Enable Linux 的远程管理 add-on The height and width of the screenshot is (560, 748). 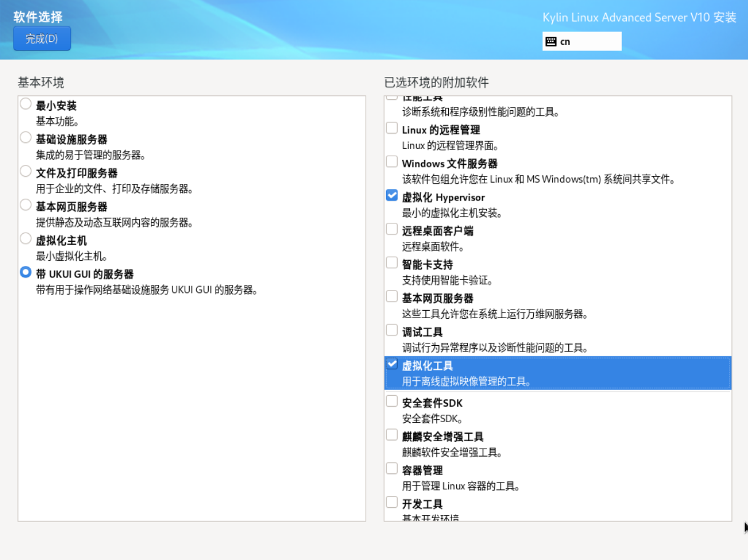point(392,128)
